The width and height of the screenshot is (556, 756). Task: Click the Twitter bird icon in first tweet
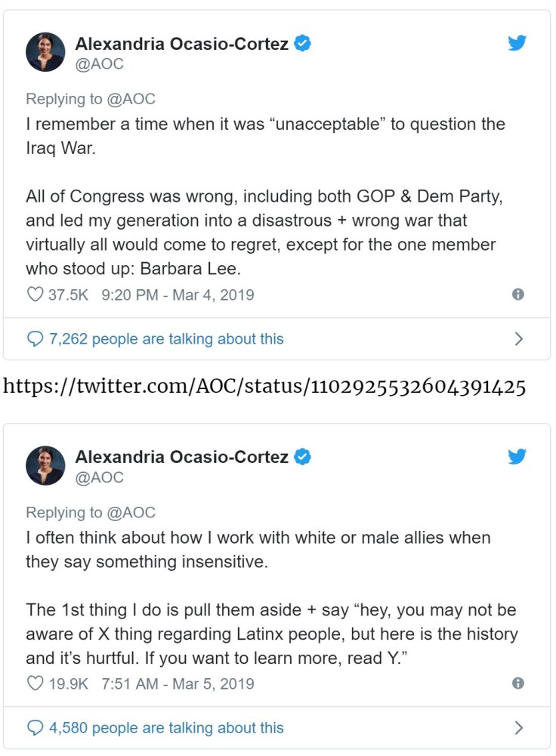tap(517, 43)
